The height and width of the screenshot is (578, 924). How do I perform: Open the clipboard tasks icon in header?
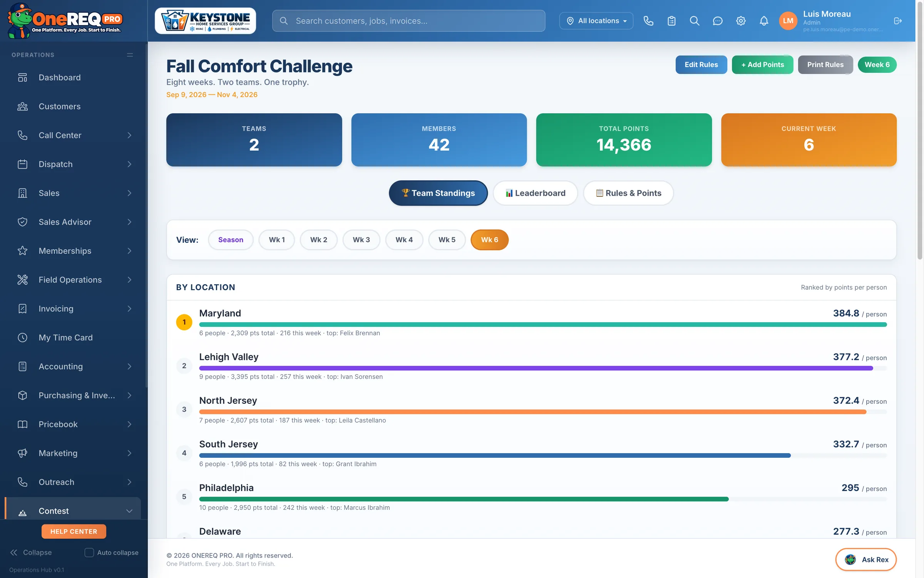tap(671, 21)
